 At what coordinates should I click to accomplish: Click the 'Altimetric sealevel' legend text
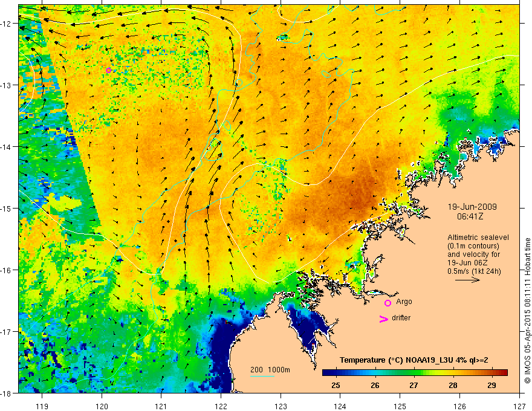pyautogui.click(x=478, y=238)
